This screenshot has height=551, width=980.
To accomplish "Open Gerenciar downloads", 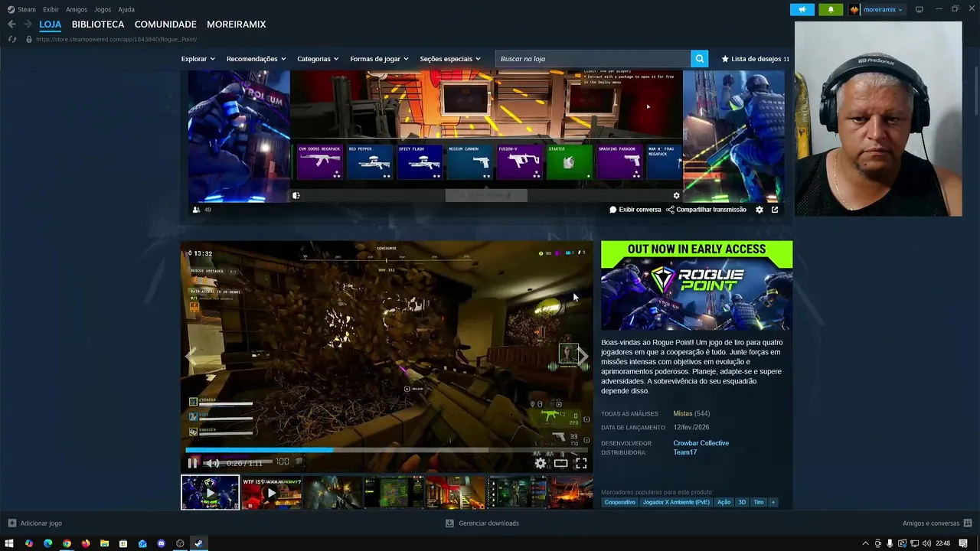I will [482, 523].
